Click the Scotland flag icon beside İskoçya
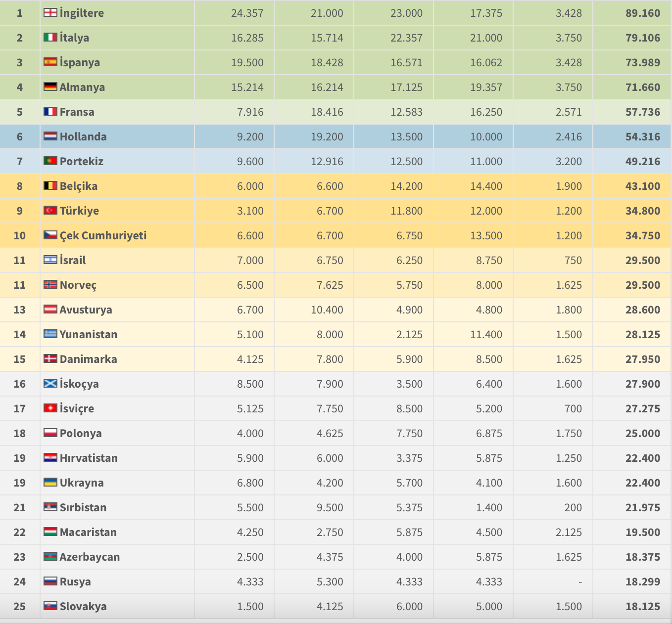The height and width of the screenshot is (624, 672). (50, 383)
